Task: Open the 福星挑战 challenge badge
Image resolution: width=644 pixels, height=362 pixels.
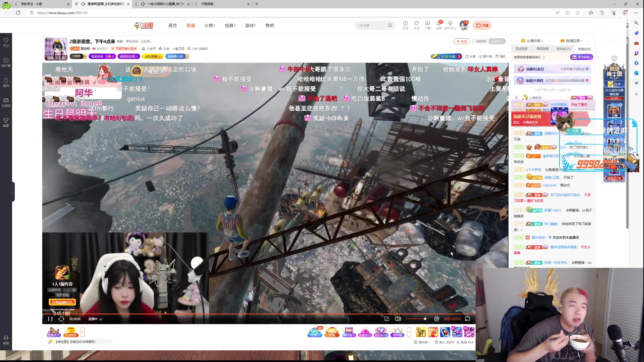Action: pyautogui.click(x=102, y=56)
